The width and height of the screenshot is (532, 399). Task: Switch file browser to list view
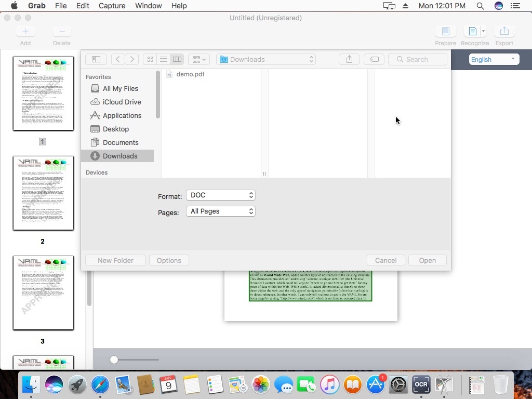click(x=164, y=59)
